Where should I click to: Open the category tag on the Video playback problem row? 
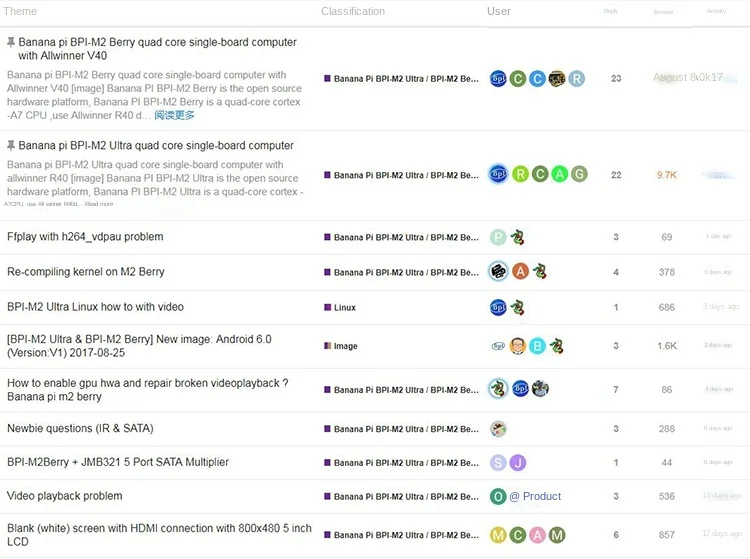click(x=401, y=496)
